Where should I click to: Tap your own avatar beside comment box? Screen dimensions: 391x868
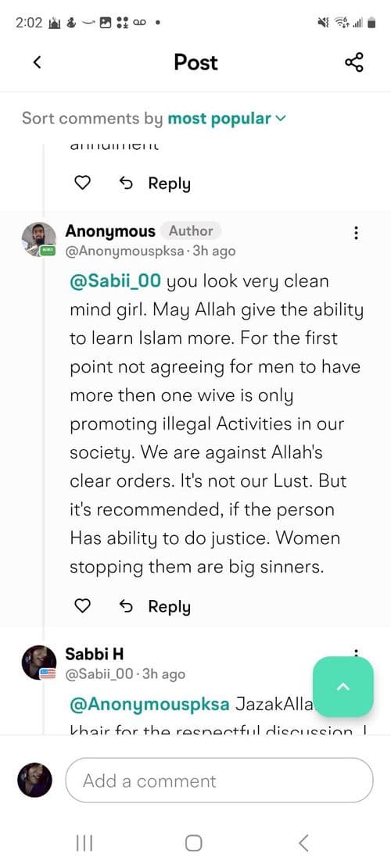click(x=35, y=780)
